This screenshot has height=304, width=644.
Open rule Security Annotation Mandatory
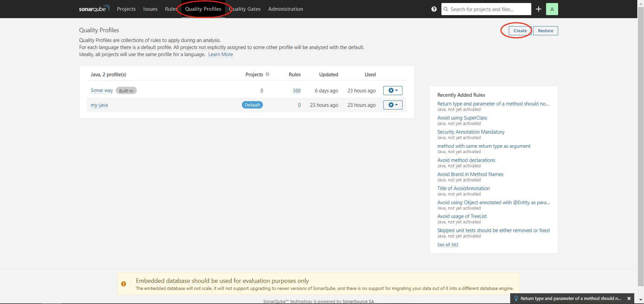(x=471, y=132)
